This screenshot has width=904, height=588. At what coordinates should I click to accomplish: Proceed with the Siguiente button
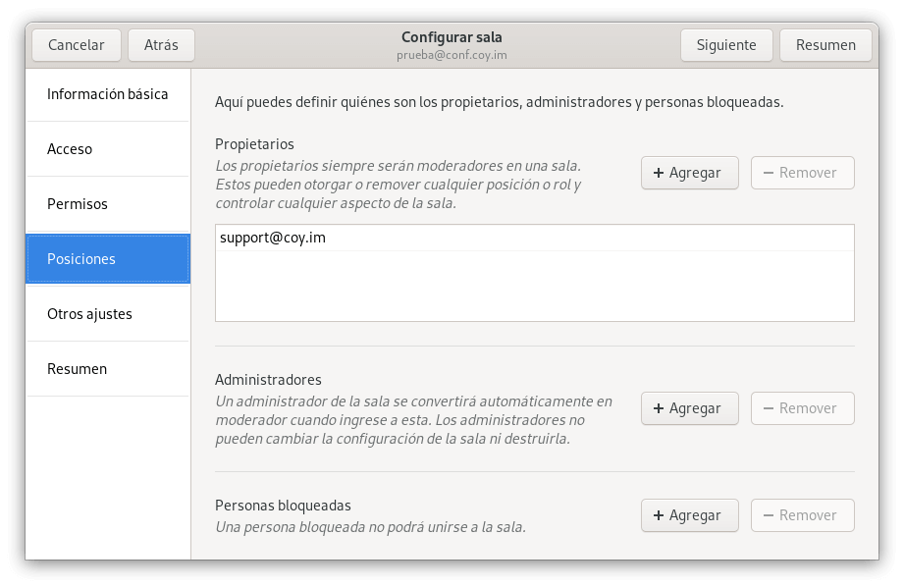click(725, 45)
